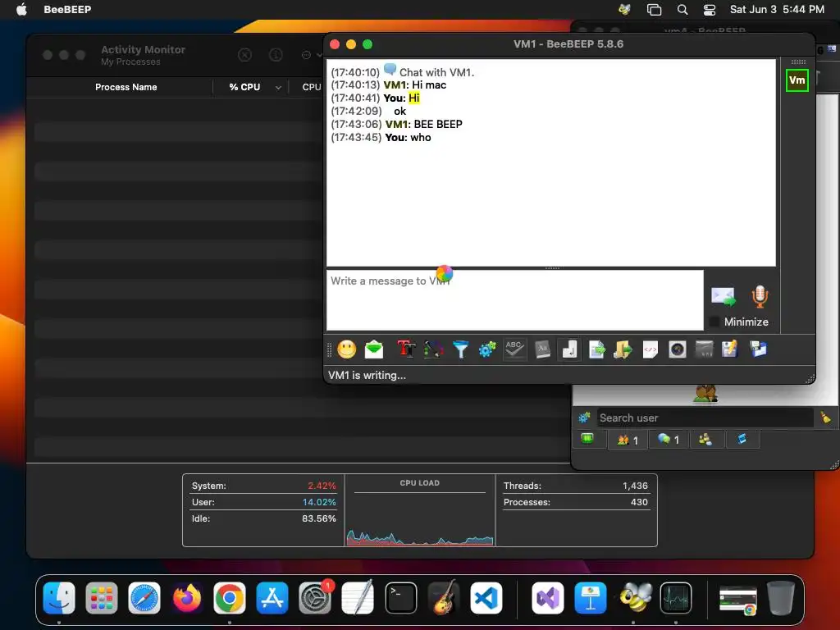
Task: Click the send file icon
Action: point(596,349)
